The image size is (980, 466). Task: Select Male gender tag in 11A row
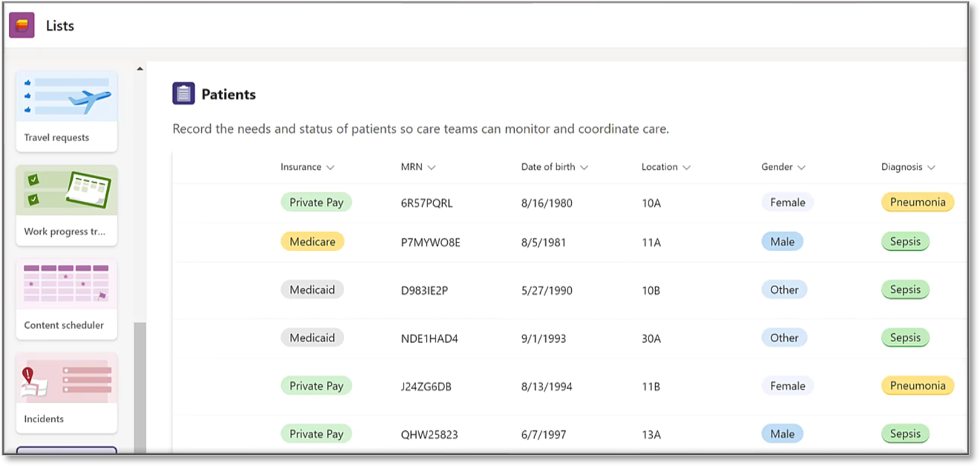782,241
